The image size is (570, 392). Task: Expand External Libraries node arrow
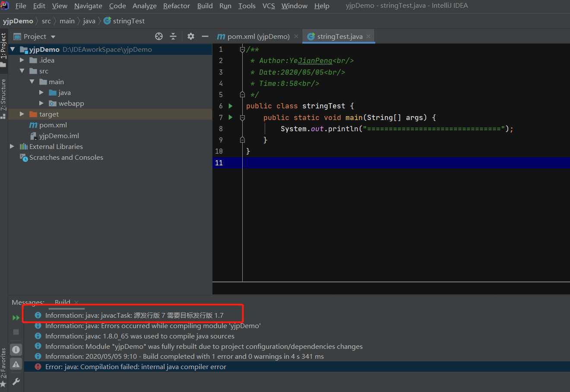coord(12,146)
